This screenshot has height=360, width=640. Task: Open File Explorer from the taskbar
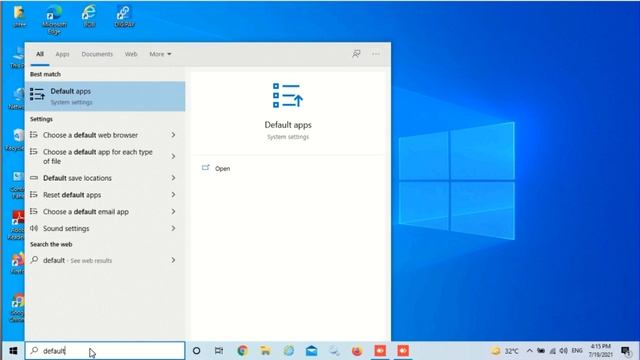tap(265, 351)
